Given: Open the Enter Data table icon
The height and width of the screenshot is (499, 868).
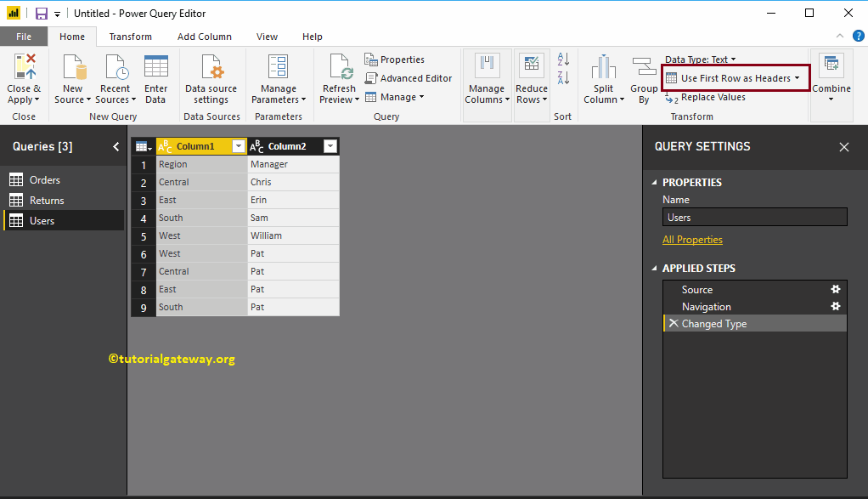Looking at the screenshot, I should [155, 67].
